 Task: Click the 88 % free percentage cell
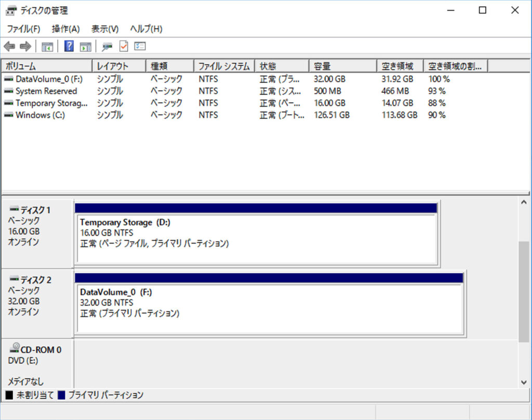[x=437, y=103]
